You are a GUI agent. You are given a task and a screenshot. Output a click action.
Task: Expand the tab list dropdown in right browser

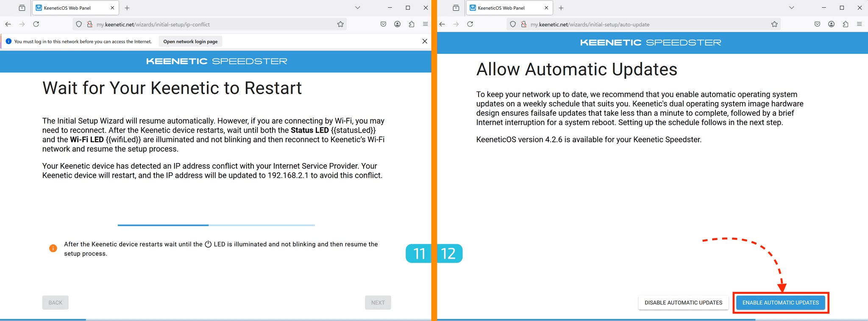pyautogui.click(x=791, y=8)
